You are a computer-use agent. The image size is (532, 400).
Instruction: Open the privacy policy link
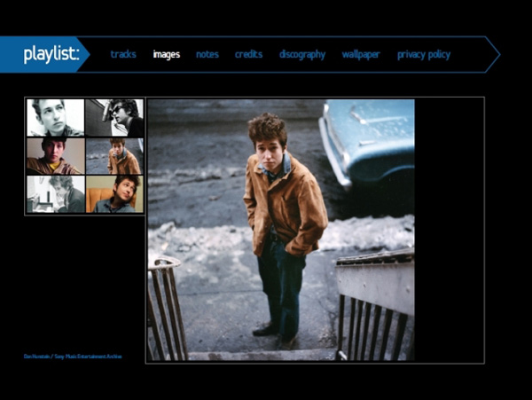coord(423,54)
